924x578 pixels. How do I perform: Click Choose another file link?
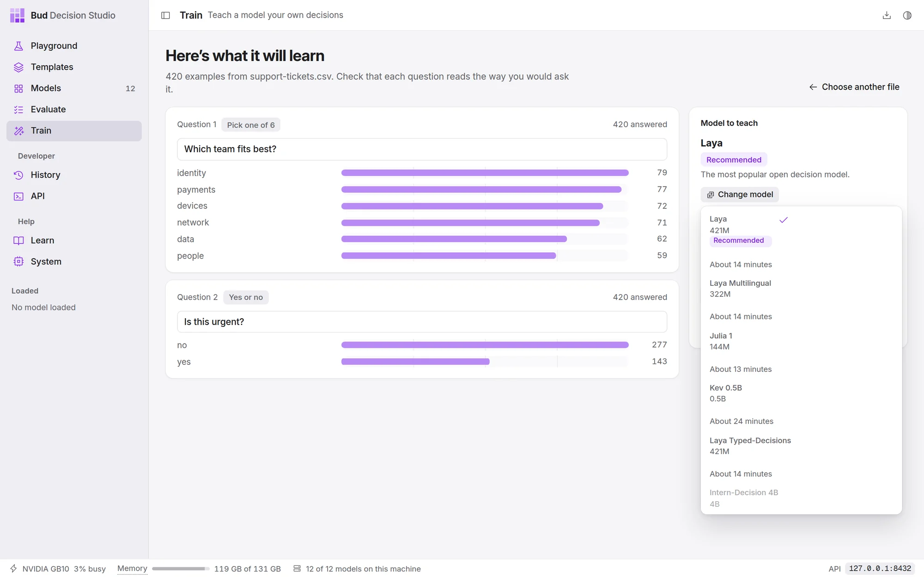tap(854, 87)
